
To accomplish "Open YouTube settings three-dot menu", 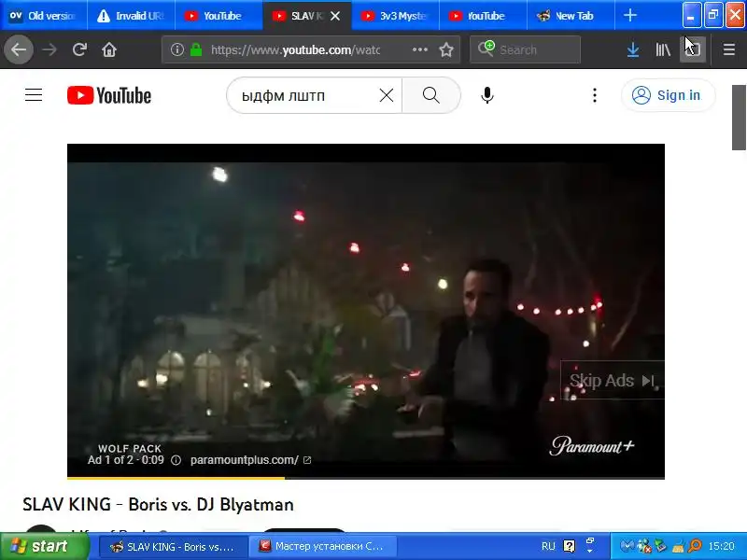I will point(595,95).
